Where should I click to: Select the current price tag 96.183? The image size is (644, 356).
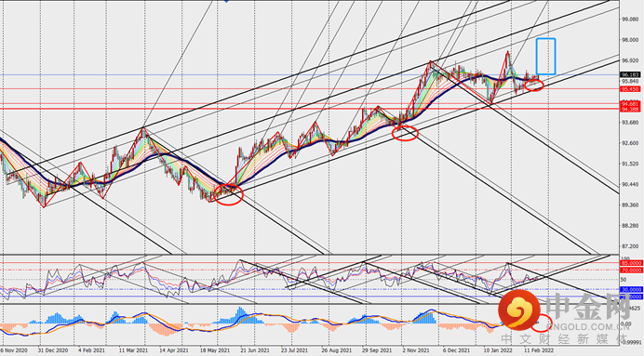(630, 75)
